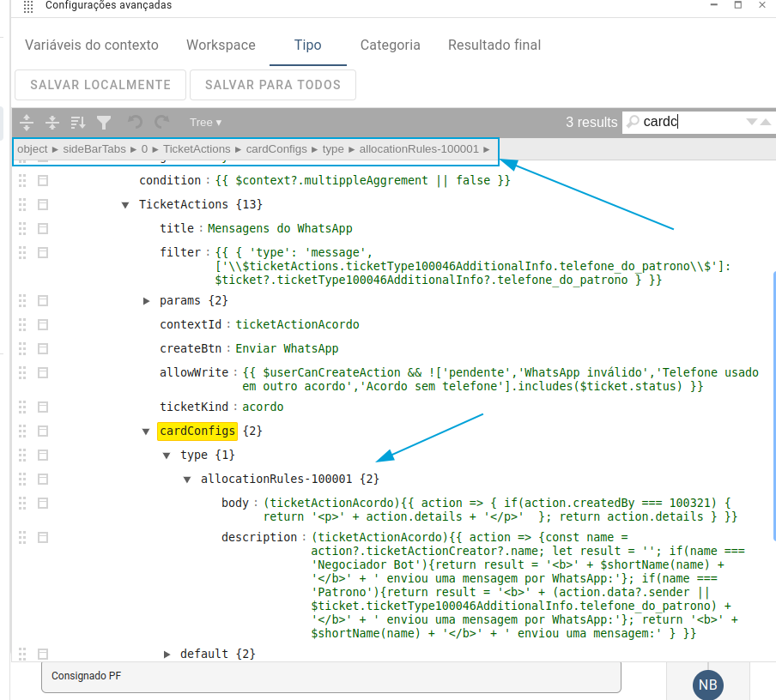Click the value ticketActionAcordo of contextId
Viewport: 776px width, 700px height.
297,324
